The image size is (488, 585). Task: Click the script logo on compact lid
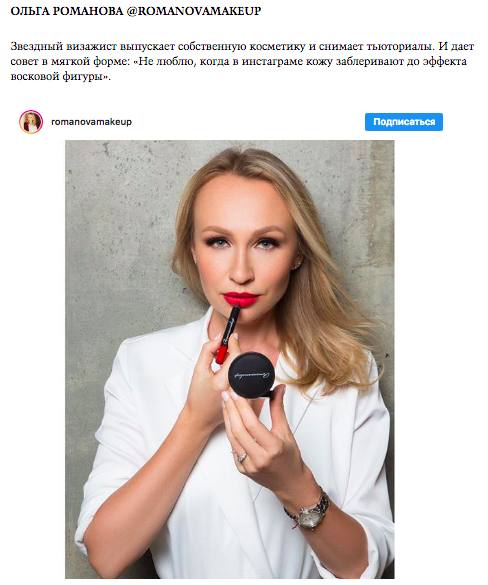[253, 374]
